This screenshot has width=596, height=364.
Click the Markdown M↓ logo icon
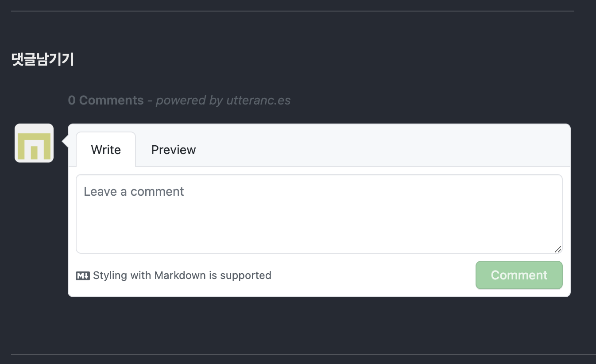[83, 276]
